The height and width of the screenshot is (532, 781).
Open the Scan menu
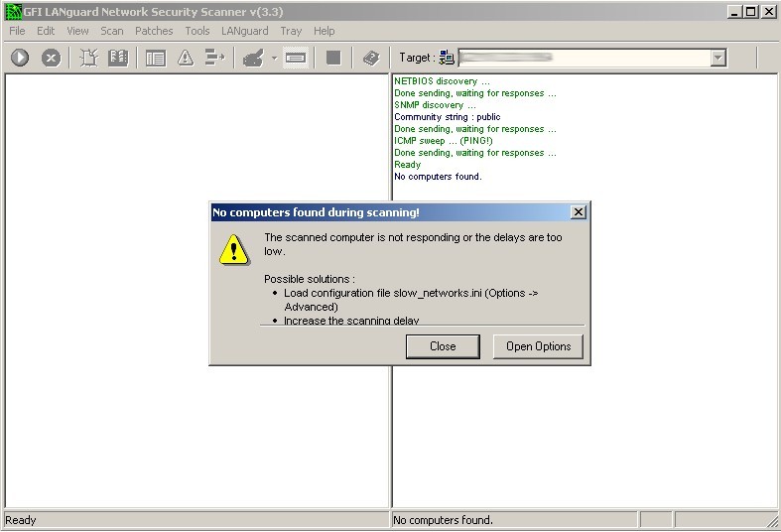click(111, 31)
